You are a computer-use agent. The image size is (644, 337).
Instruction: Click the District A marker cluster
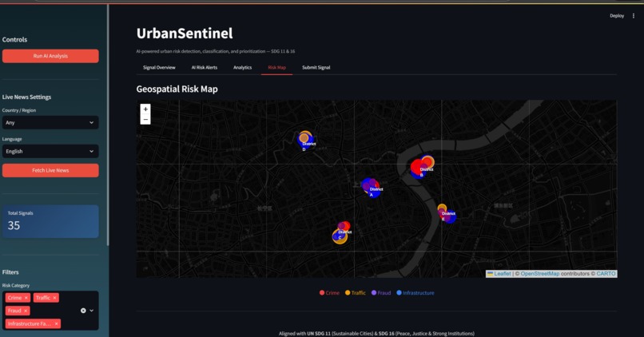[x=371, y=187]
